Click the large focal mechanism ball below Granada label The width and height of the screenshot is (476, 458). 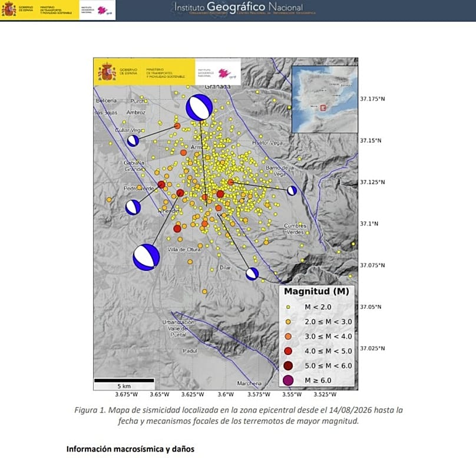coord(199,107)
